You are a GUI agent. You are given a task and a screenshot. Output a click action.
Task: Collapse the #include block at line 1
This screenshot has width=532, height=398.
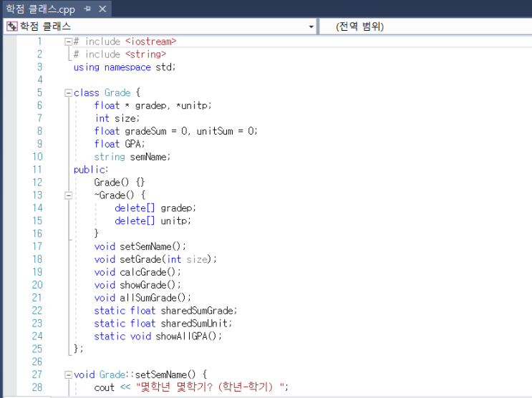point(68,42)
